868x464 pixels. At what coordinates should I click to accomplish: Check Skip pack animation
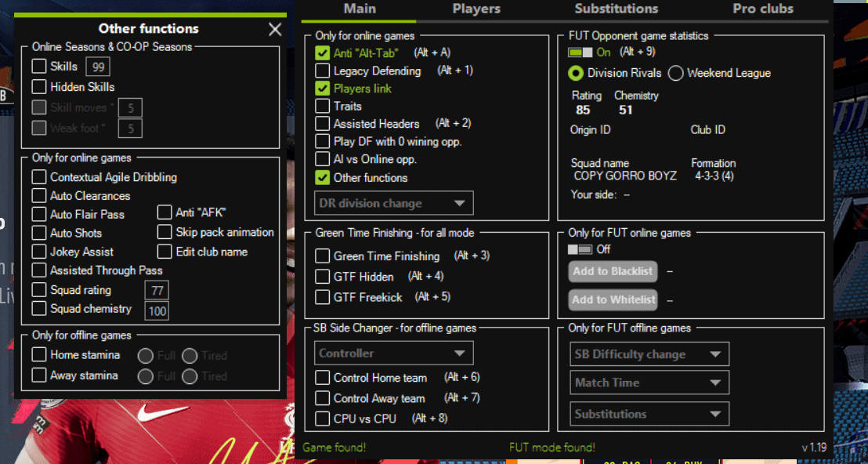coord(165,232)
